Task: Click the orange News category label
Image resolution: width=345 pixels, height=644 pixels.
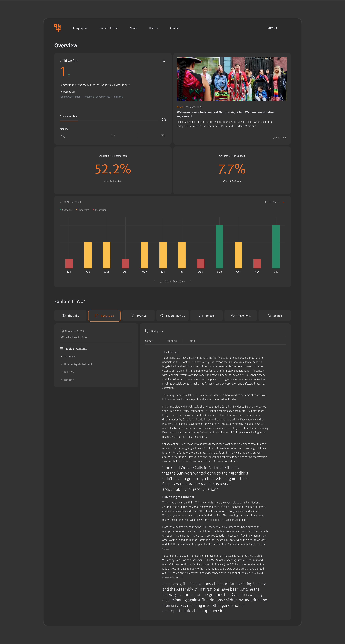Action: (x=180, y=107)
